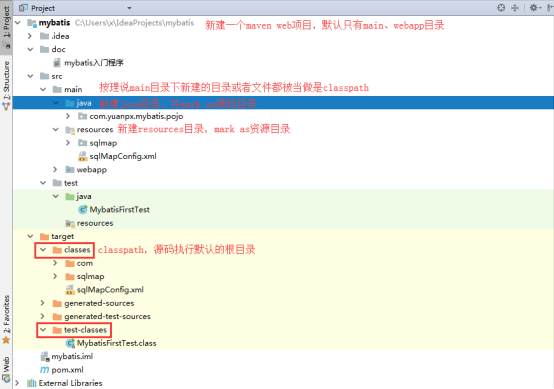554x389 pixels.
Task: Expand the com folder under classes
Action: click(55, 263)
